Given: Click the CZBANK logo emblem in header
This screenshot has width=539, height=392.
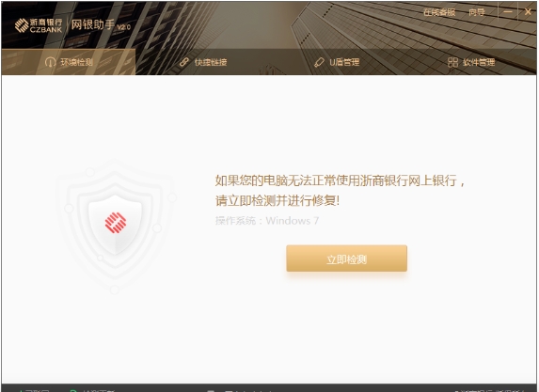Looking at the screenshot, I should (x=22, y=25).
